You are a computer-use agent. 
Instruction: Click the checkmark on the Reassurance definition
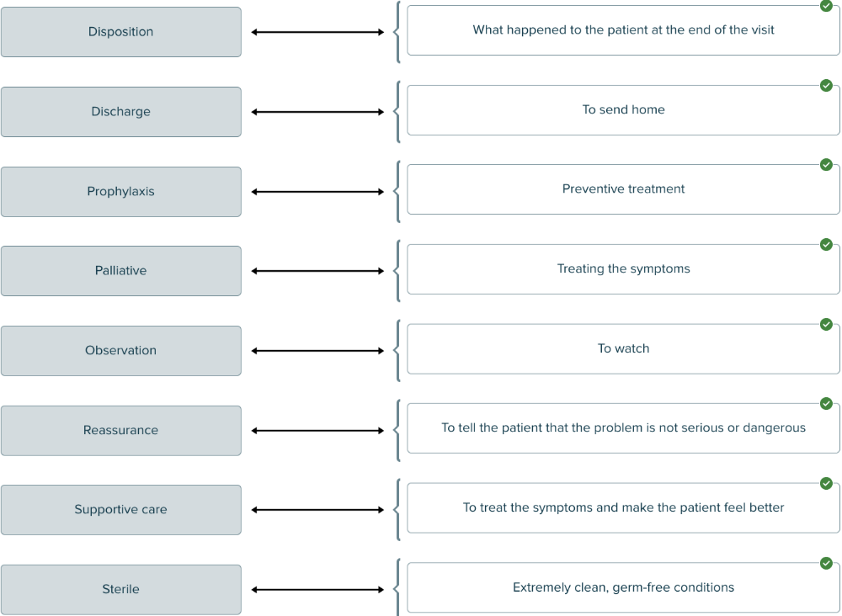tap(826, 404)
